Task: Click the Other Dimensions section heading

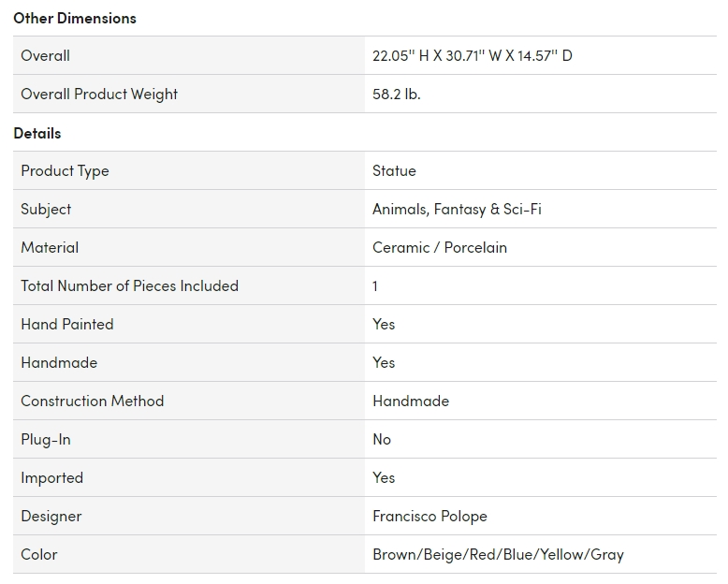Action: click(x=75, y=18)
